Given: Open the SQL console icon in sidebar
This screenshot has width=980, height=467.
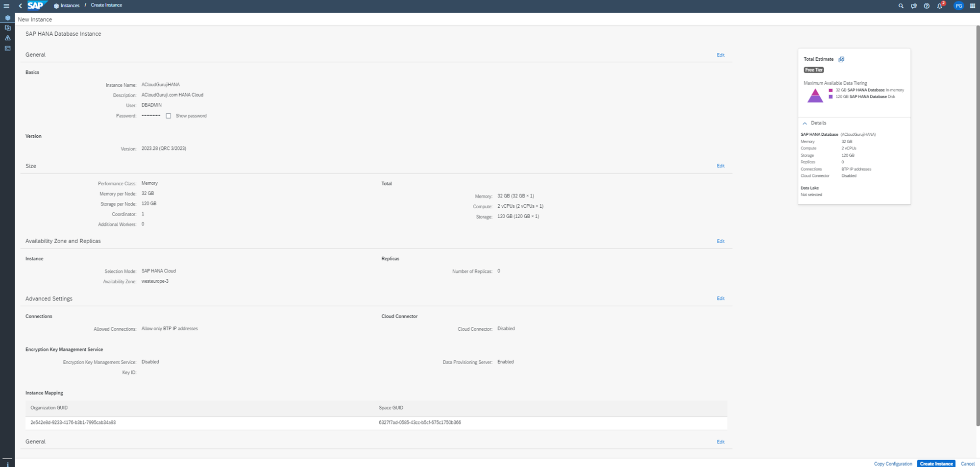Looking at the screenshot, I should coord(7,48).
